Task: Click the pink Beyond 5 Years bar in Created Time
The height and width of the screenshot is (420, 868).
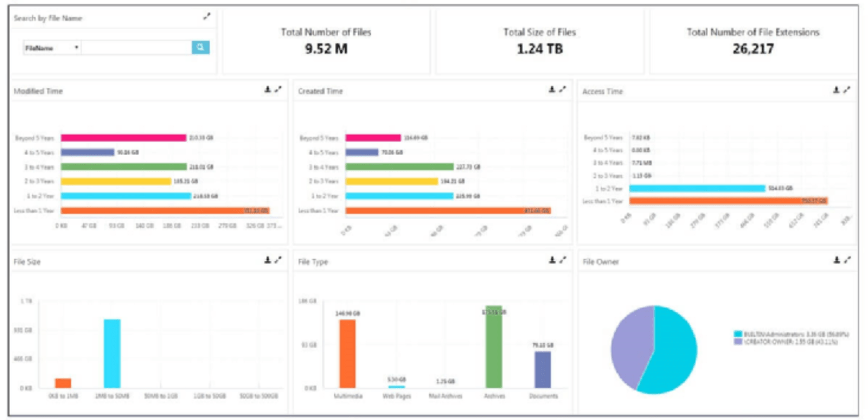Action: [373, 137]
